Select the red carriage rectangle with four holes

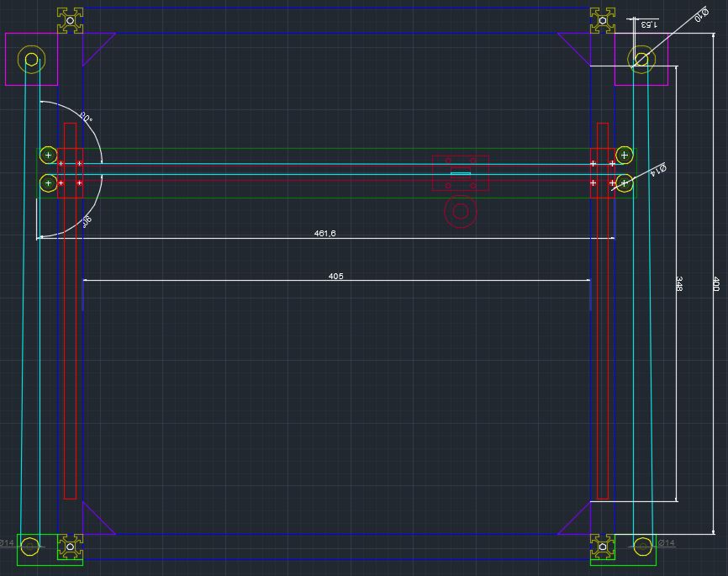[460, 172]
